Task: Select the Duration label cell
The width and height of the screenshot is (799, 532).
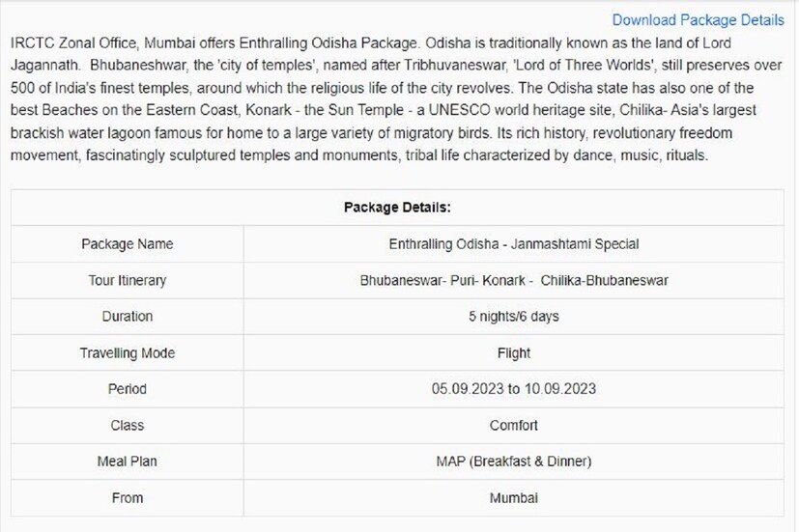Action: coord(128,317)
